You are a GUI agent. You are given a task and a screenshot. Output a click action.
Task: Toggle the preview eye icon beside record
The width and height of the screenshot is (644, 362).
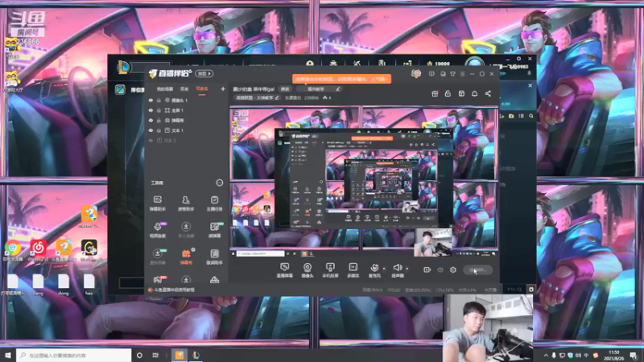(440, 269)
